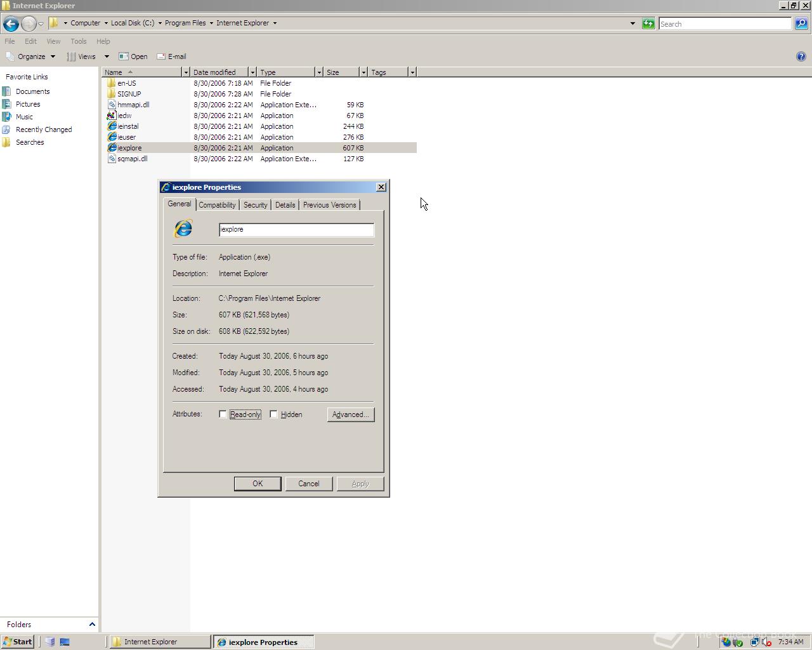This screenshot has height=650, width=812.
Task: Select the SIGNUP folder icon
Action: (x=112, y=94)
